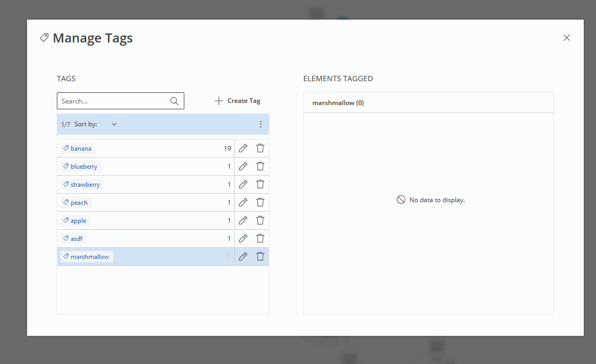Close the Manage Tags dialog
The height and width of the screenshot is (364, 596).
567,38
